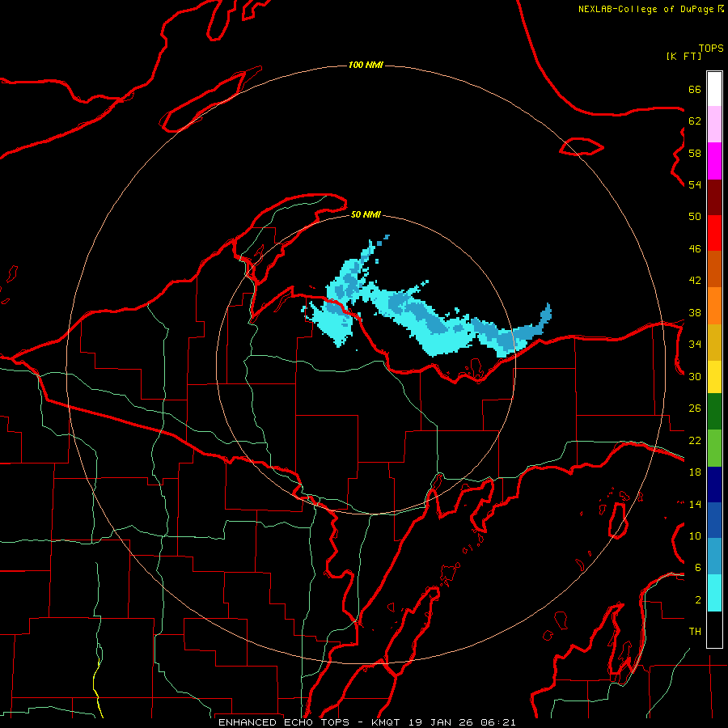The height and width of the screenshot is (728, 728).
Task: Click the "34" legend value
Action: pyautogui.click(x=695, y=345)
